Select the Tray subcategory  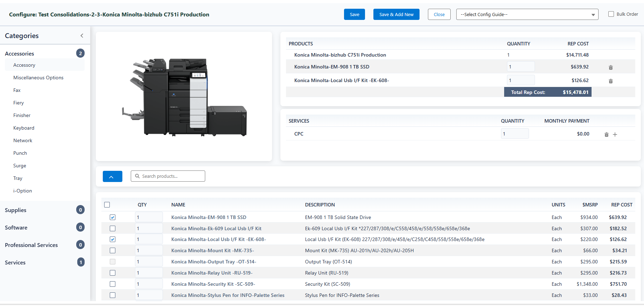click(18, 178)
